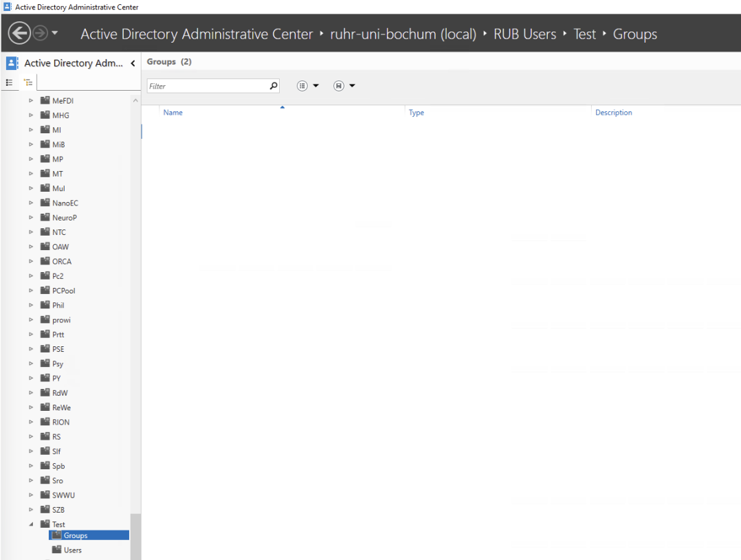Click 'RUB Users' in the breadcrumb
The height and width of the screenshot is (560, 741).
tap(524, 34)
